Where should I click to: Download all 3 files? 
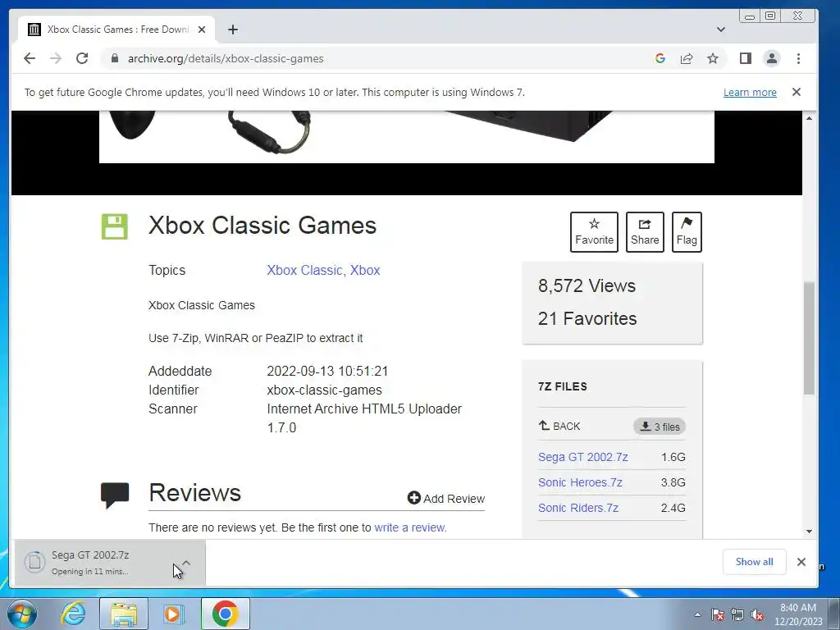pyautogui.click(x=660, y=427)
